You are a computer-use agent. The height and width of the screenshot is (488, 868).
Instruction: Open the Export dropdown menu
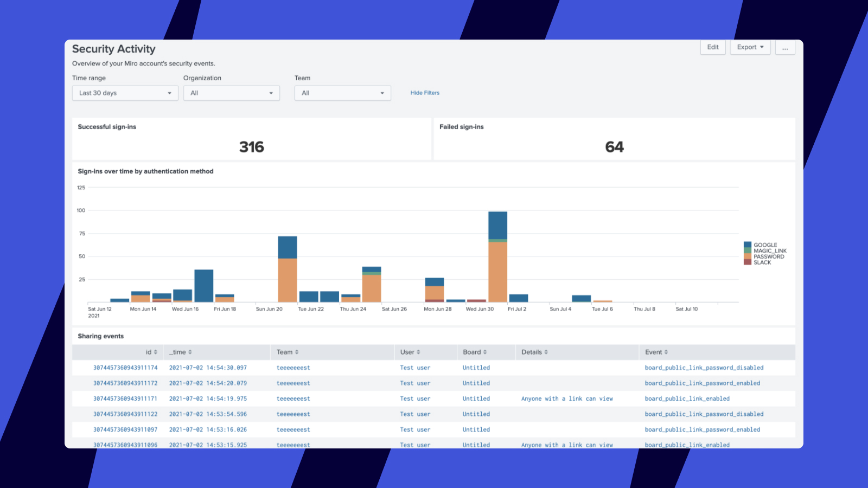click(750, 48)
